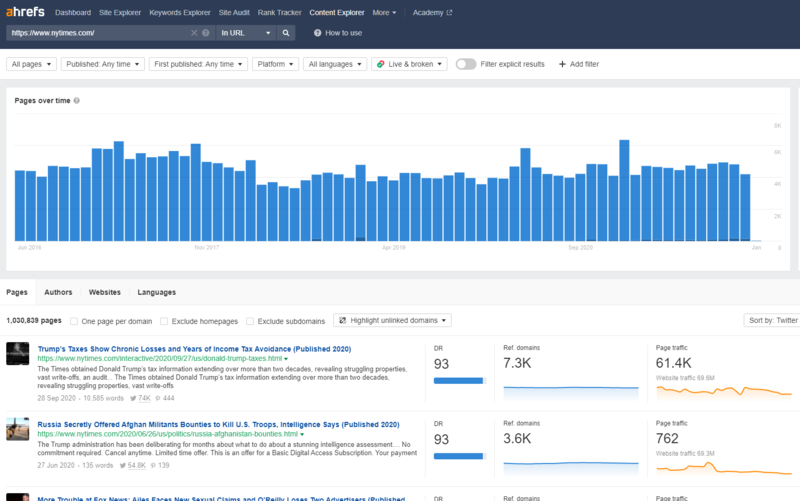Toggle the Filter explicit results switch
The image size is (800, 501).
[465, 64]
